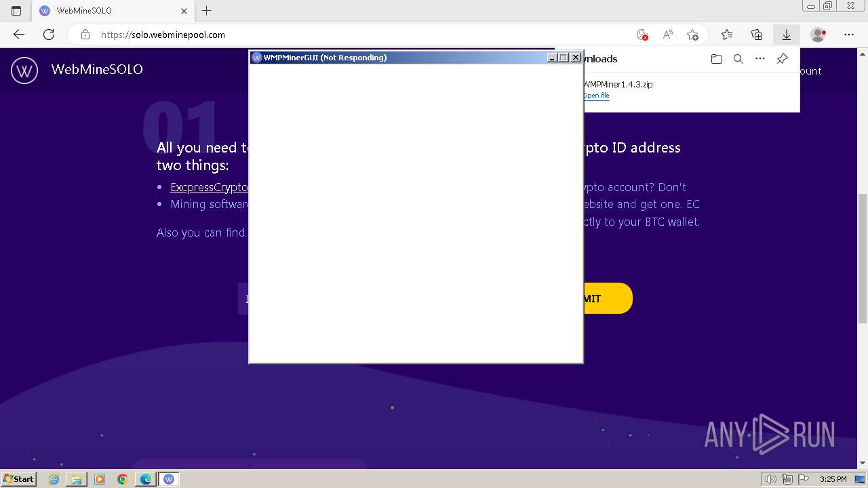Open the Windows Start menu
This screenshot has width=868, height=488.
pos(18,479)
